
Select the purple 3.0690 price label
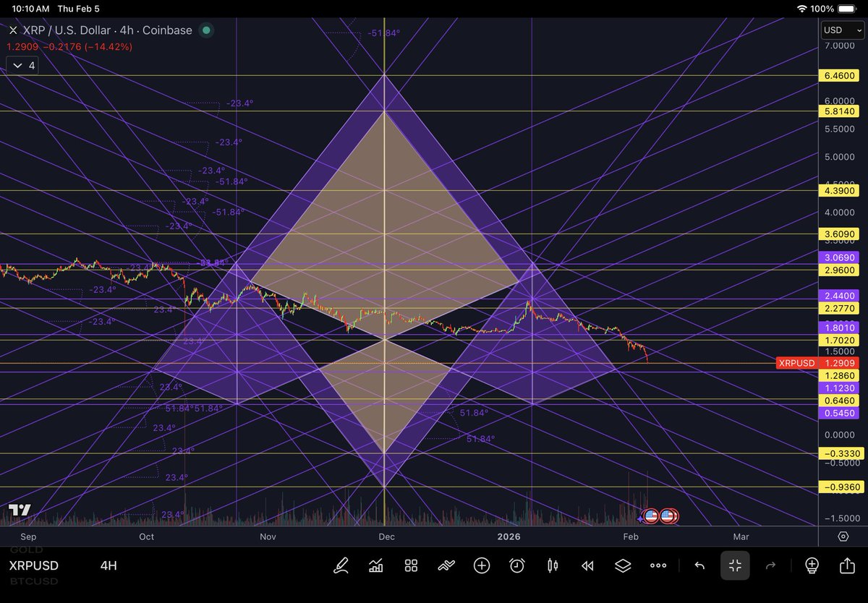[x=840, y=258]
